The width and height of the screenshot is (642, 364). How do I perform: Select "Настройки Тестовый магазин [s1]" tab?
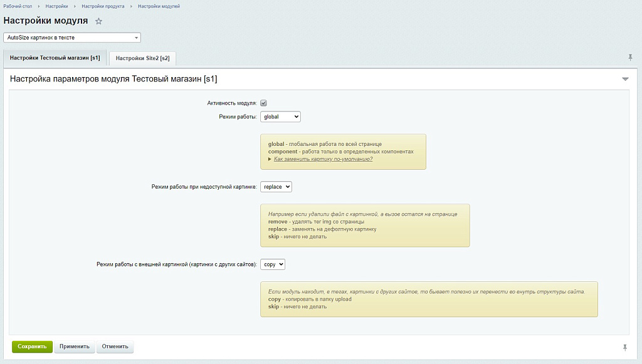point(55,58)
